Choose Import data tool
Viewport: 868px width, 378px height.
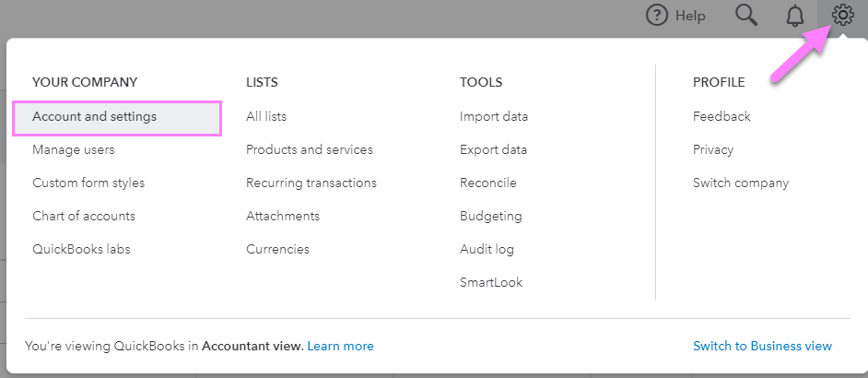point(494,116)
